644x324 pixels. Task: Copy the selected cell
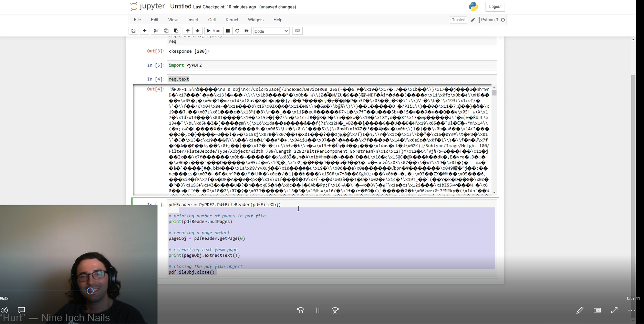pos(166,31)
